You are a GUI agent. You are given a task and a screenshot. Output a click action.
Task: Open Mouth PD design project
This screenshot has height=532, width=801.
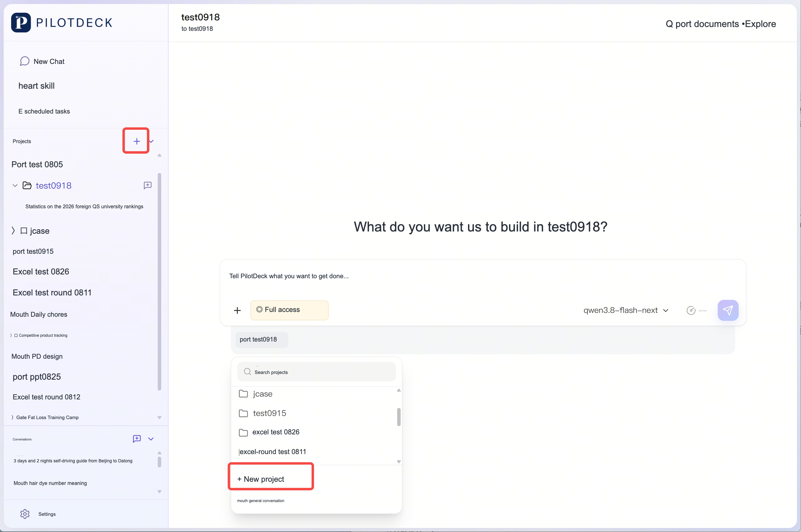click(x=37, y=356)
